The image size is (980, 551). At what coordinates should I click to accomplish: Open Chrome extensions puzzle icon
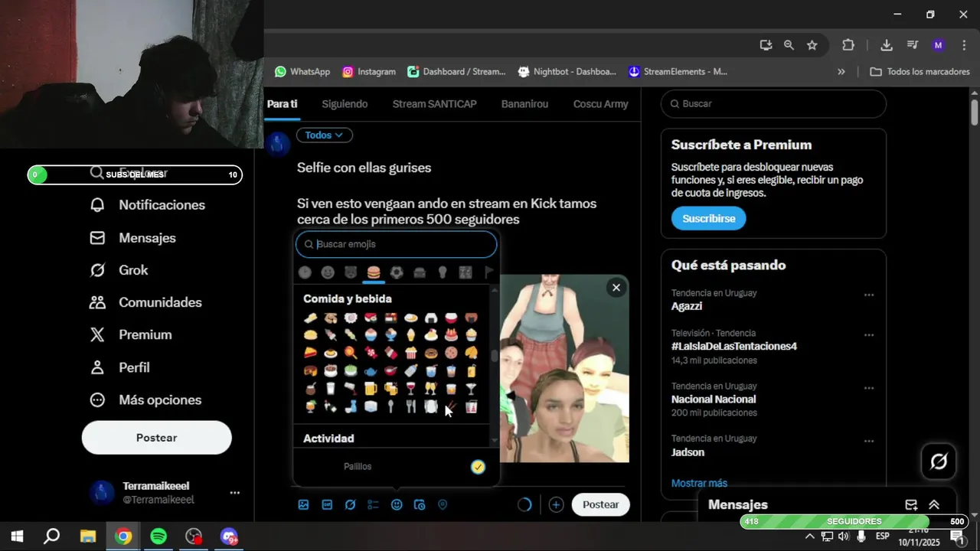coord(848,45)
